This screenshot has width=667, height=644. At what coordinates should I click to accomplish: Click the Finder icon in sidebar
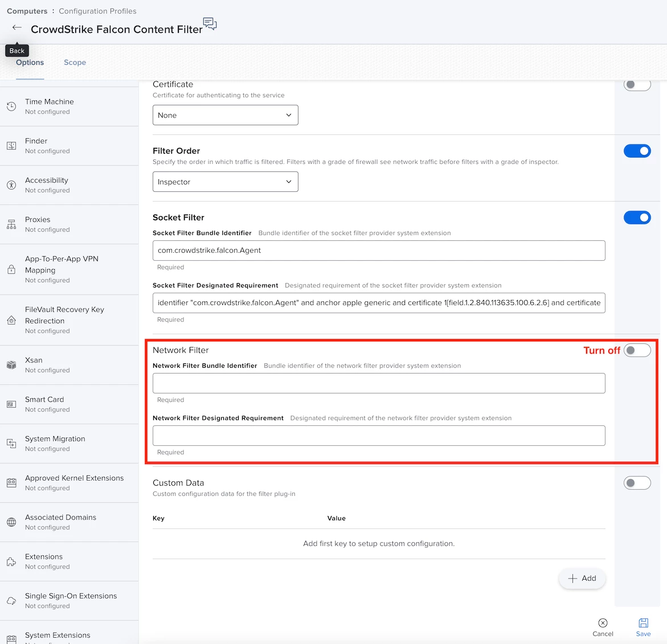[x=11, y=146]
